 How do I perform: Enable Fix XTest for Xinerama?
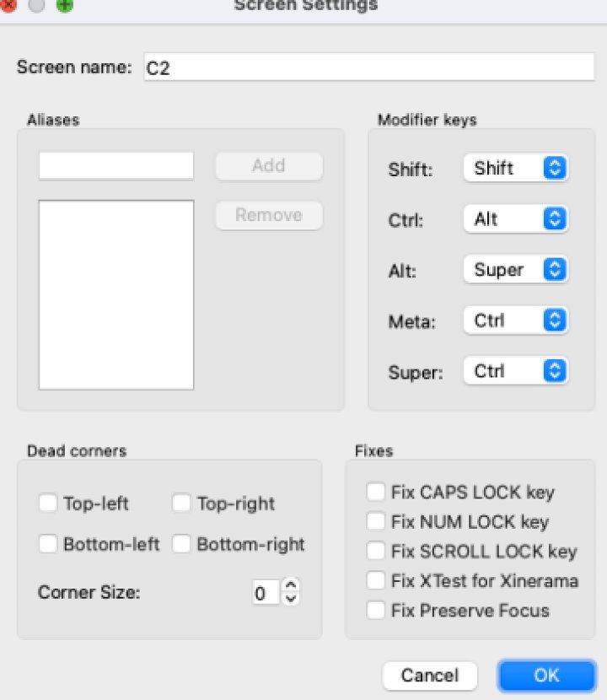pyautogui.click(x=376, y=580)
